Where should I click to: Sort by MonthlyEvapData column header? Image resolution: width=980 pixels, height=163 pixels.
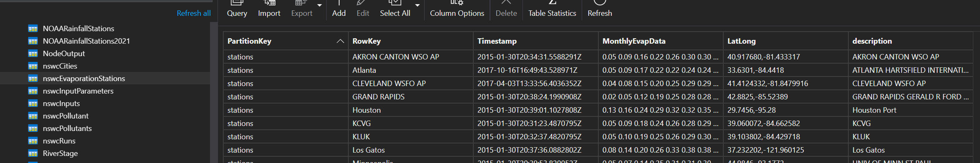(x=661, y=41)
